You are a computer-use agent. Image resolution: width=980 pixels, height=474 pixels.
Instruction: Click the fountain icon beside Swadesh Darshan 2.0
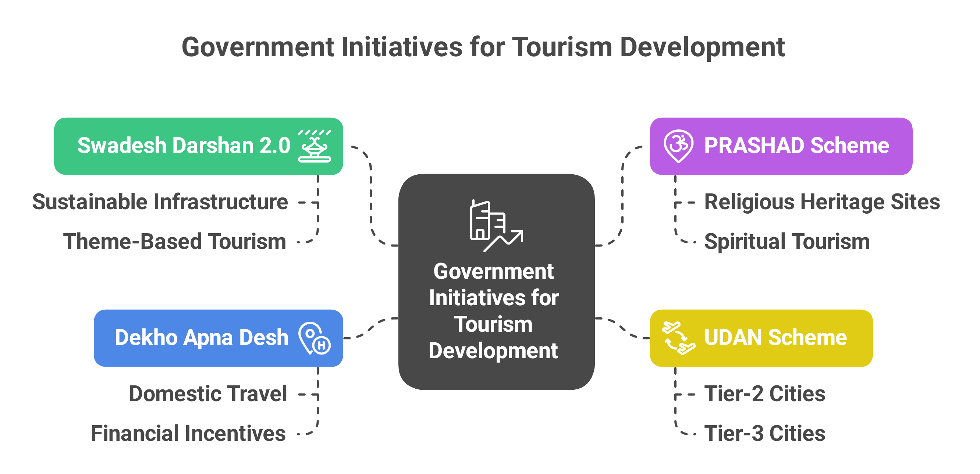[314, 146]
